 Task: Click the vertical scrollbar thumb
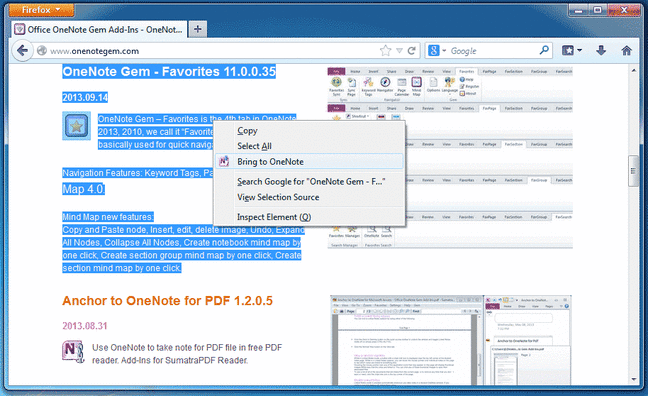pos(633,171)
